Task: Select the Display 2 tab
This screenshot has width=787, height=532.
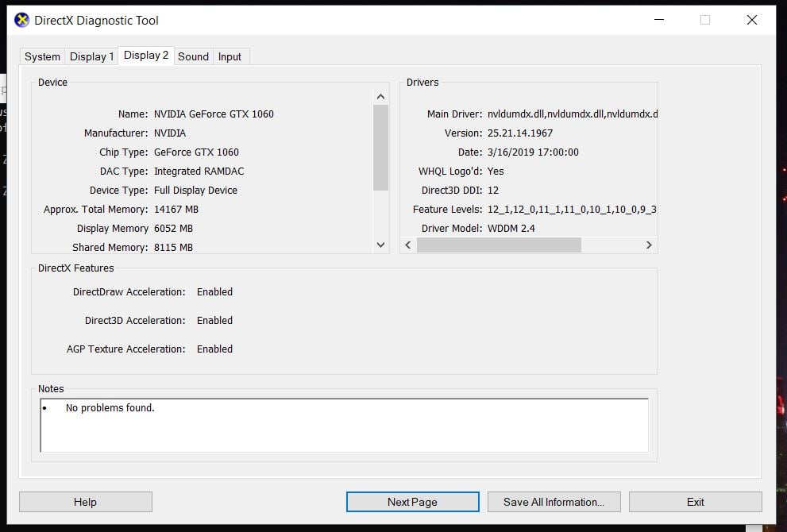Action: click(146, 56)
